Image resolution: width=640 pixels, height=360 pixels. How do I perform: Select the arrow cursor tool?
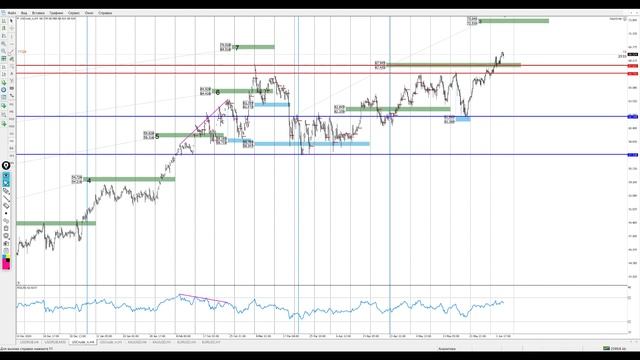pos(11,20)
